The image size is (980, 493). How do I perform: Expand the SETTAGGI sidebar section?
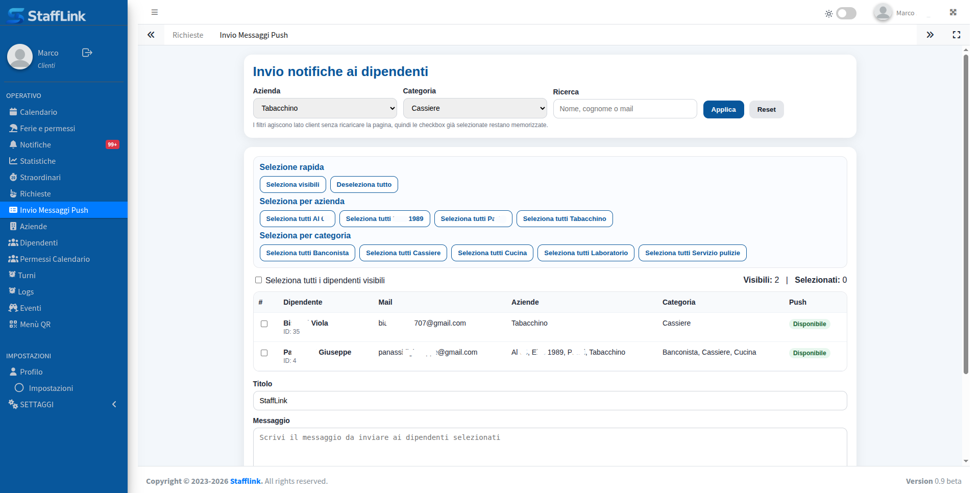coord(64,404)
